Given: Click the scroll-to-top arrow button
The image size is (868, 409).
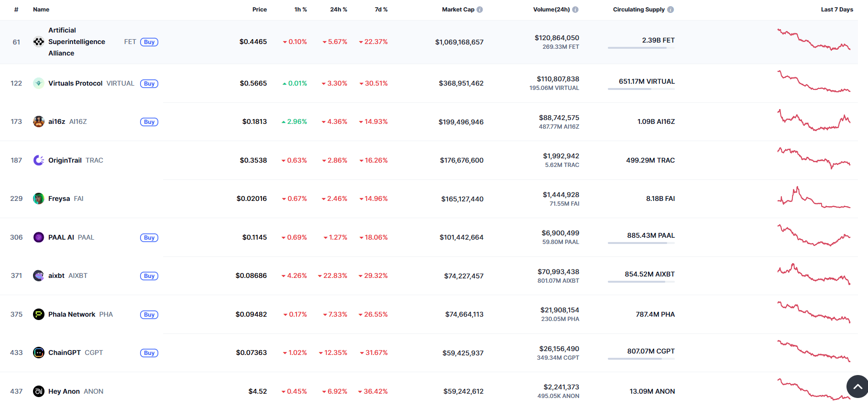Looking at the screenshot, I should tap(857, 387).
